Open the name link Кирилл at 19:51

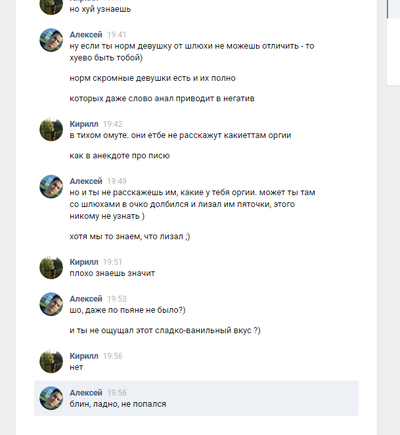(x=84, y=262)
